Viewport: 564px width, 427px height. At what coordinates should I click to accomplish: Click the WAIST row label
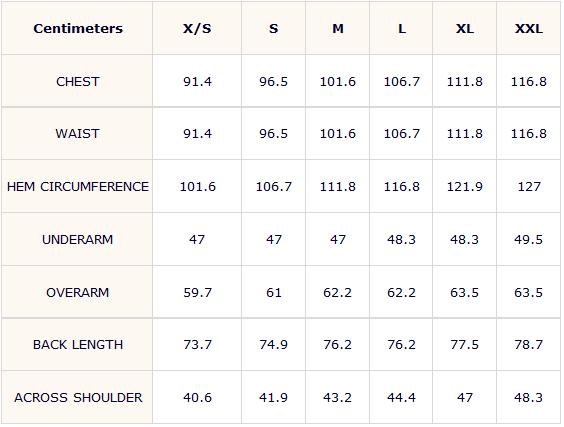coord(77,134)
